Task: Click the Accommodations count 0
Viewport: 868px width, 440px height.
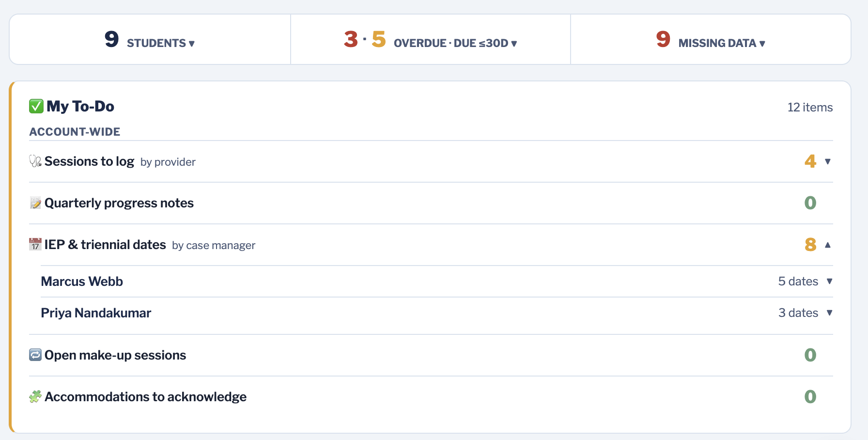Action: pos(810,397)
